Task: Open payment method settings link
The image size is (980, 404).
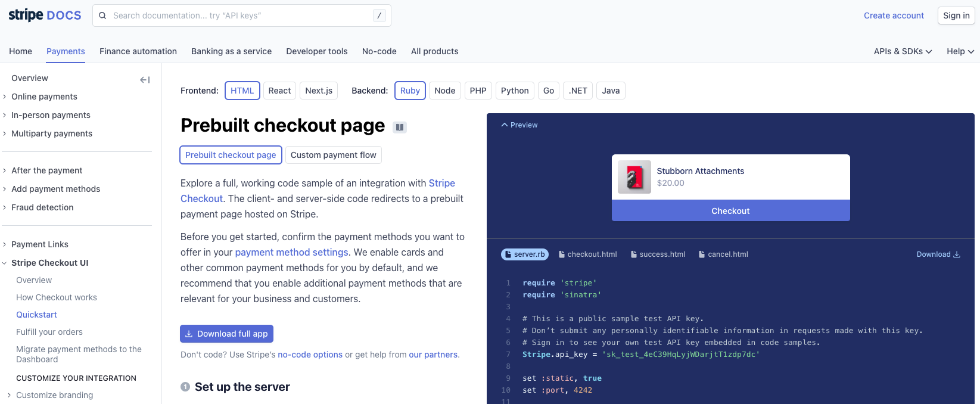Action: pyautogui.click(x=291, y=253)
